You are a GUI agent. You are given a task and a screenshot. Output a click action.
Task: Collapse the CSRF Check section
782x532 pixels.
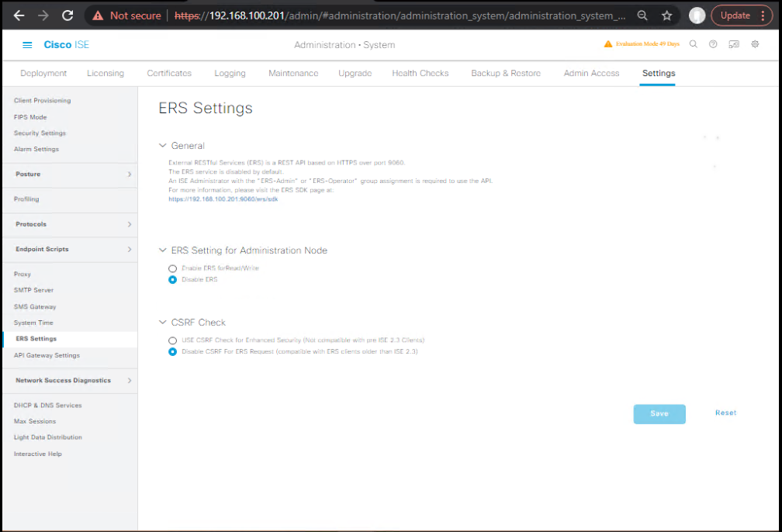coord(163,323)
